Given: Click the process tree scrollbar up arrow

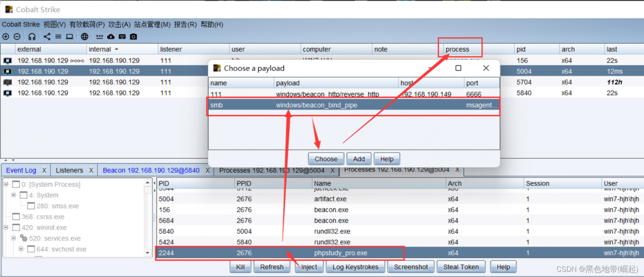Looking at the screenshot, I should click(147, 183).
